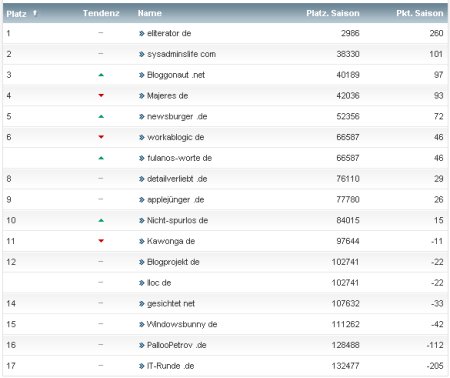The height and width of the screenshot is (378, 450).
Task: Open the gesichtet net link
Action: 171,303
